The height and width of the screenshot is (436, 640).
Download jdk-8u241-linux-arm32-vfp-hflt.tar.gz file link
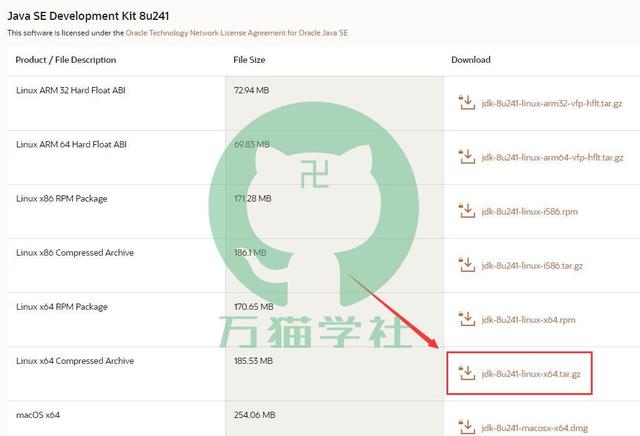pyautogui.click(x=552, y=103)
